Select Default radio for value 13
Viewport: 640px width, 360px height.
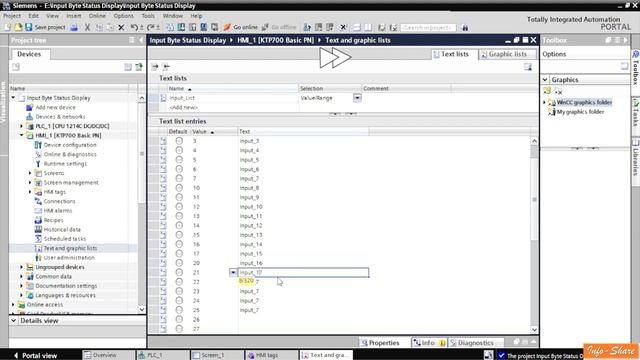tap(179, 216)
